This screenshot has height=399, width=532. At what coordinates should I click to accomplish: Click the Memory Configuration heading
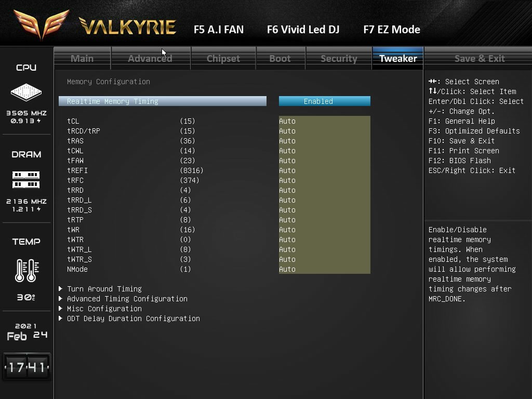coord(109,82)
